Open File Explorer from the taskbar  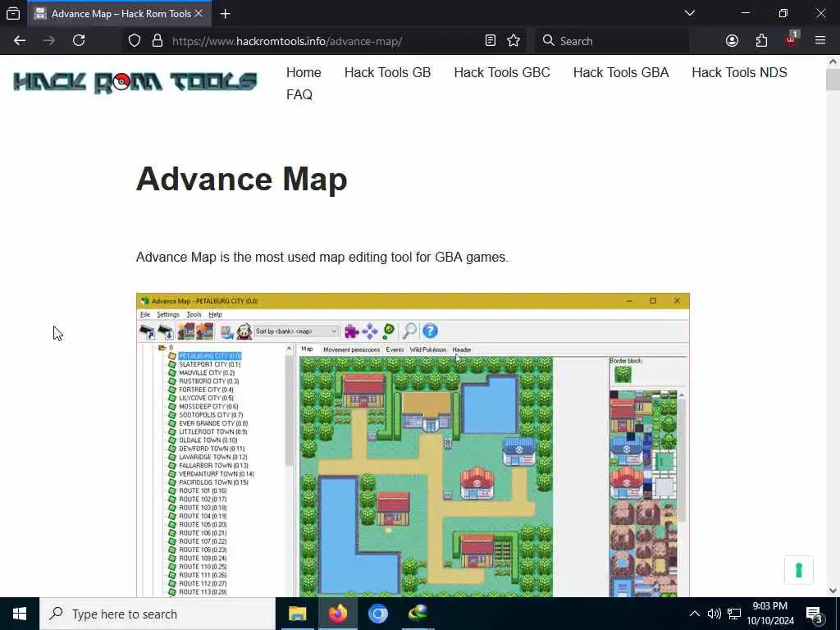[x=297, y=614]
